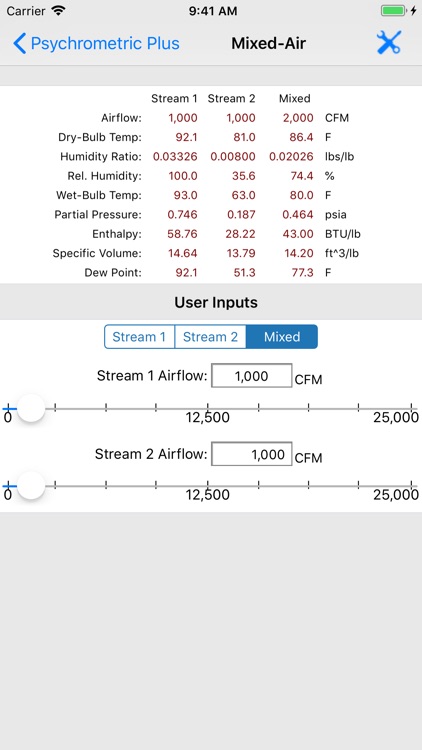Select the Stream 2 segment

[x=211, y=337]
